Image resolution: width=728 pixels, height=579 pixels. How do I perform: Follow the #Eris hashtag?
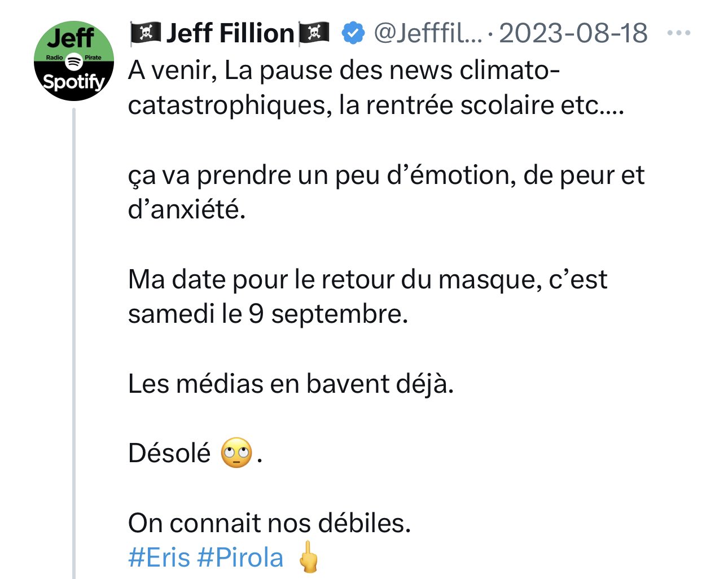159,558
